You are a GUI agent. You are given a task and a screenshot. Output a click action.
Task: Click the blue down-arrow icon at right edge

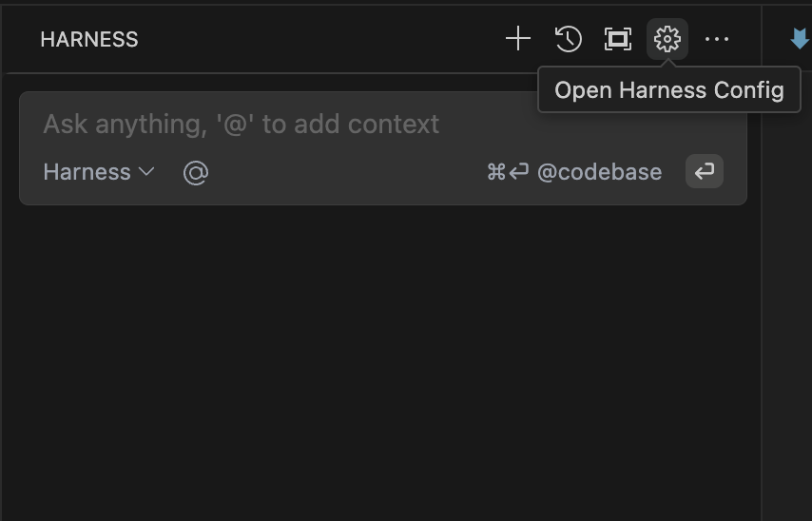pyautogui.click(x=800, y=39)
